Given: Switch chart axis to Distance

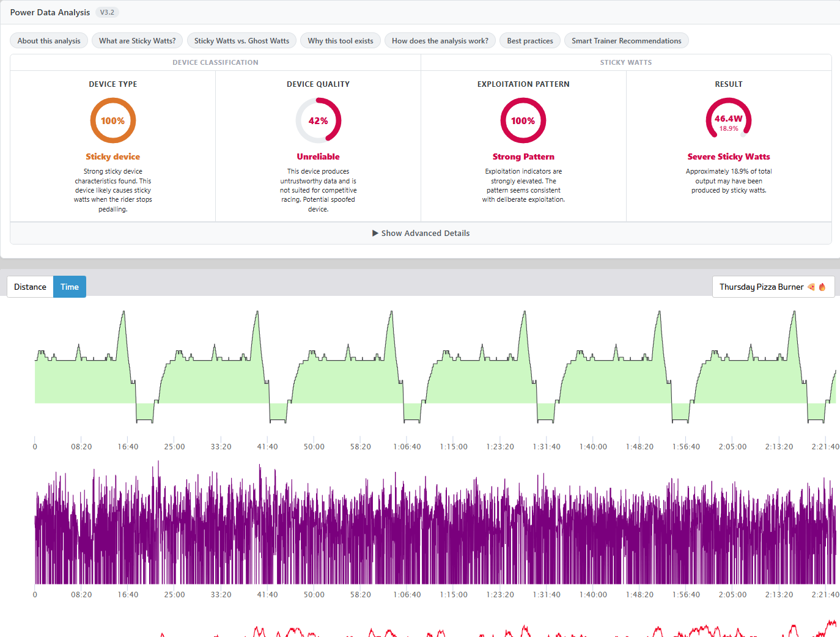Looking at the screenshot, I should [30, 287].
